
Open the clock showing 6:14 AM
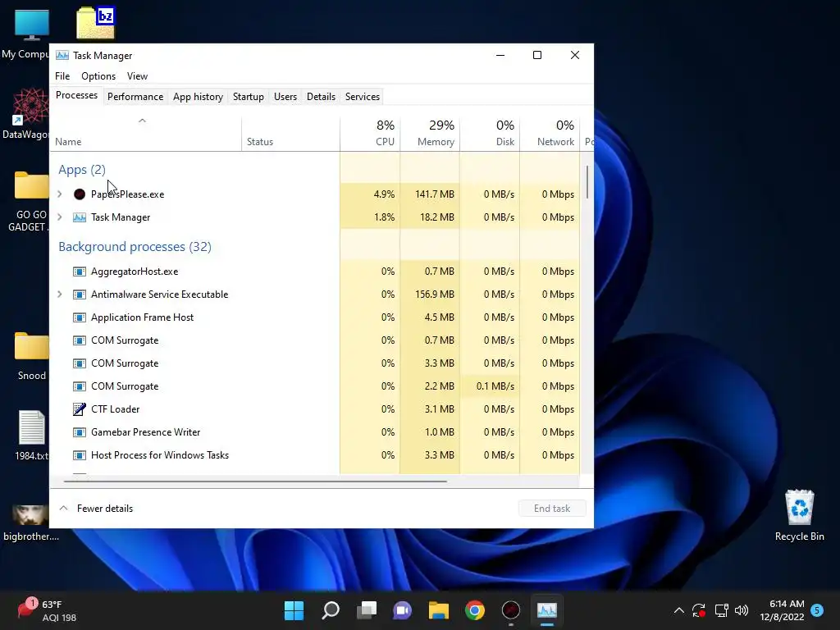click(x=782, y=610)
